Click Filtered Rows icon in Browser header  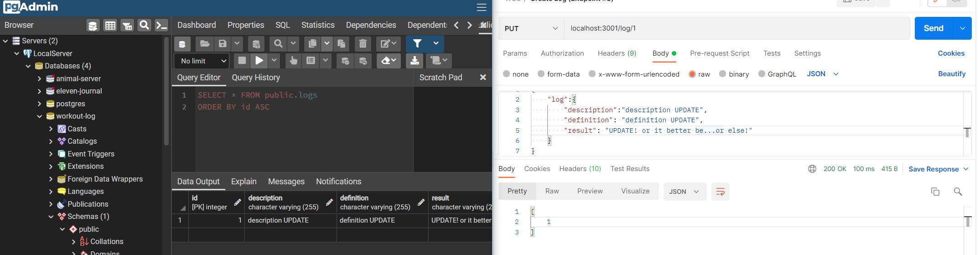(x=127, y=26)
